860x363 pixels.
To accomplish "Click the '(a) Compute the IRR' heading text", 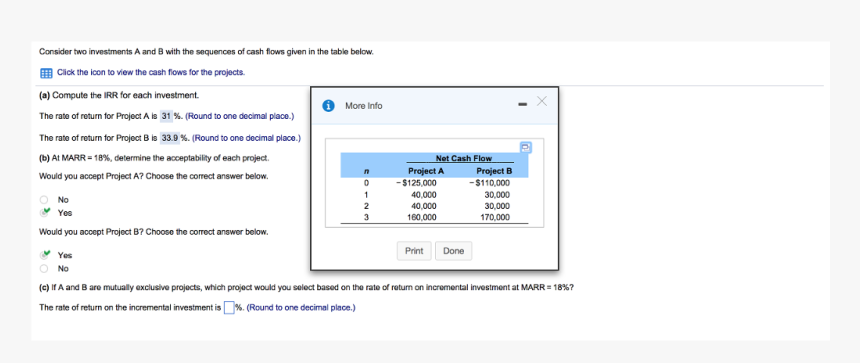I will coord(119,95).
